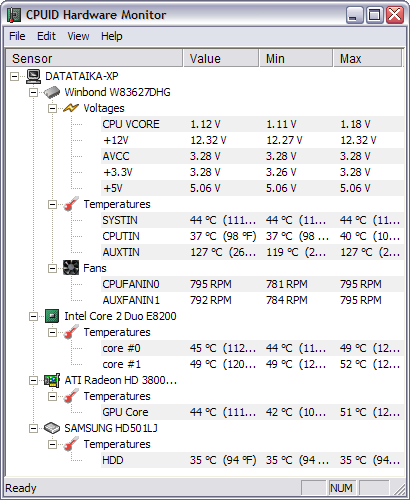
Task: Click the Sensor column header
Action: coord(94,58)
